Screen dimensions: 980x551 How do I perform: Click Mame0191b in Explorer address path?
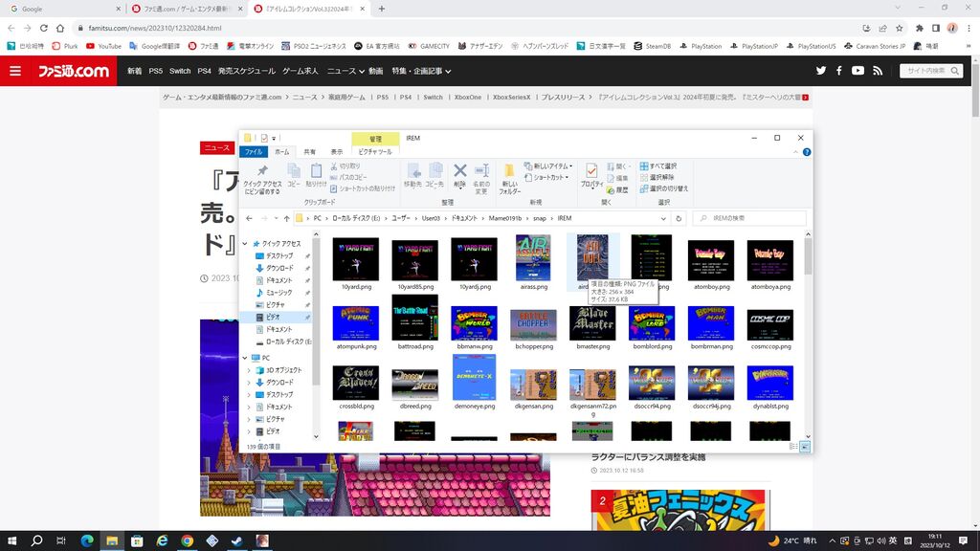pyautogui.click(x=505, y=219)
